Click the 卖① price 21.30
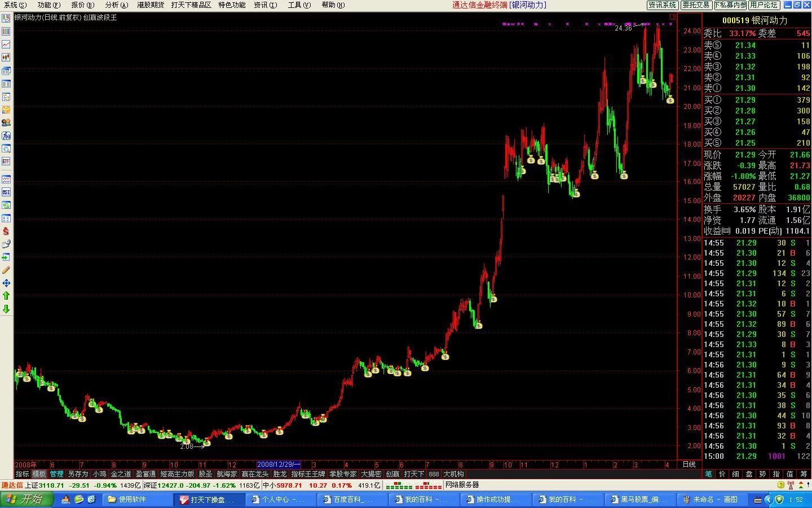This screenshot has height=508, width=812. tap(745, 88)
